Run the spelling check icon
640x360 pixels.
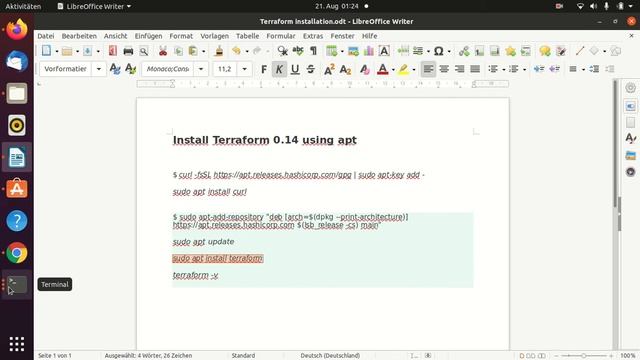298,51
